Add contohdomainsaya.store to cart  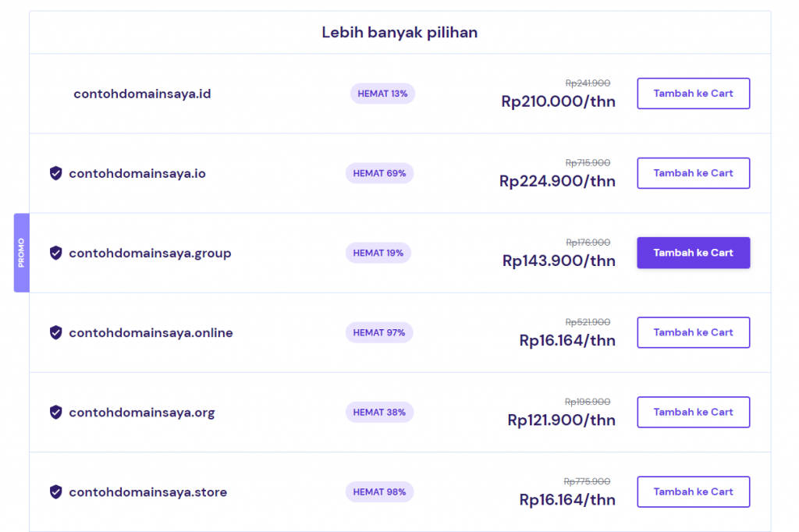tap(693, 491)
